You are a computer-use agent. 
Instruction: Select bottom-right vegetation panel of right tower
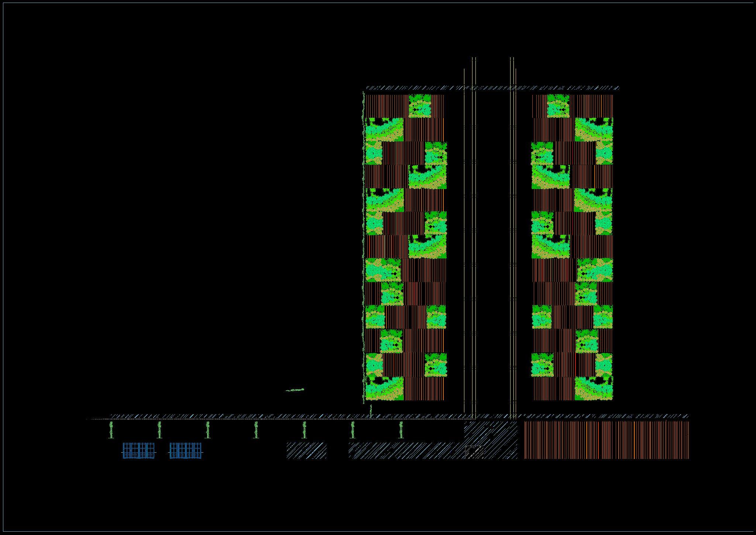click(x=594, y=388)
